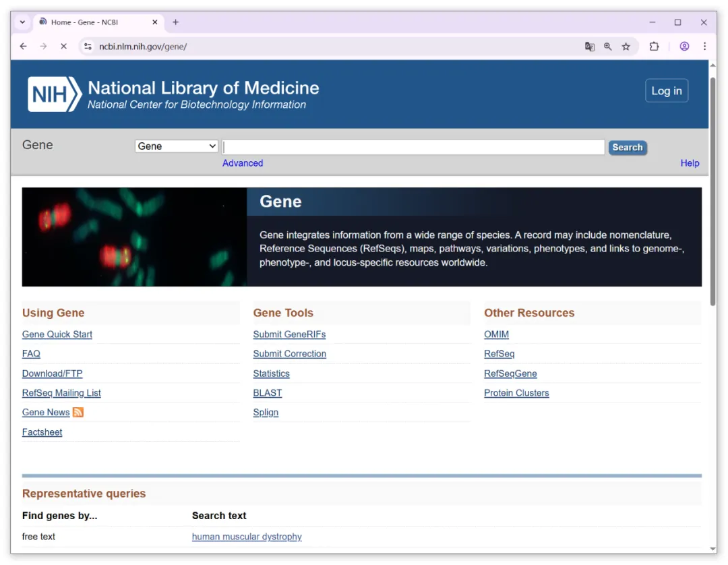Open the Chrome three-dot menu

pos(704,47)
